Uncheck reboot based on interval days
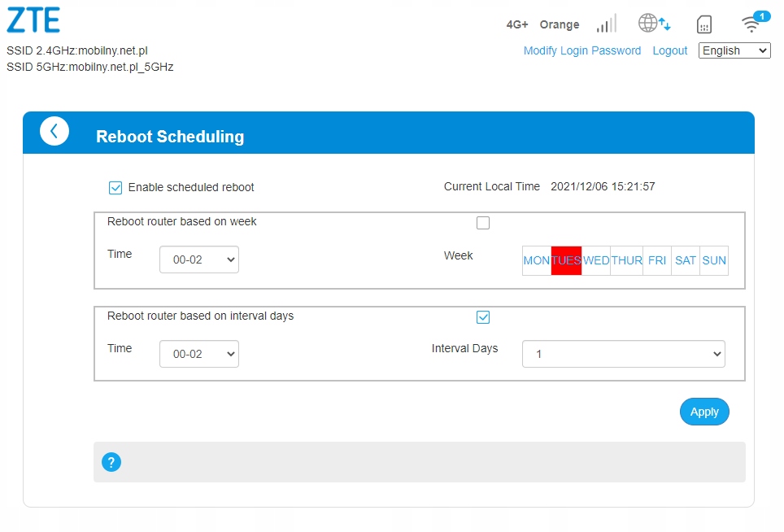784x532 pixels. pos(483,317)
